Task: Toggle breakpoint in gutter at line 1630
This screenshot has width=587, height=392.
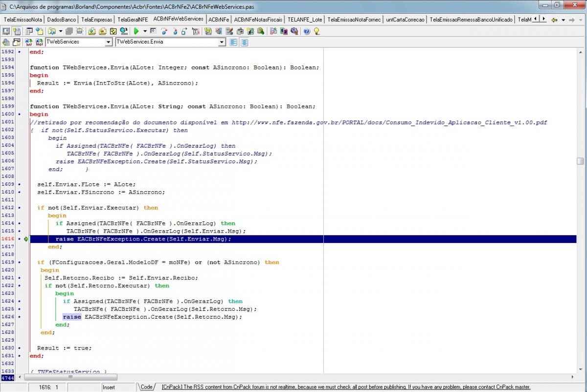Action: [x=20, y=348]
